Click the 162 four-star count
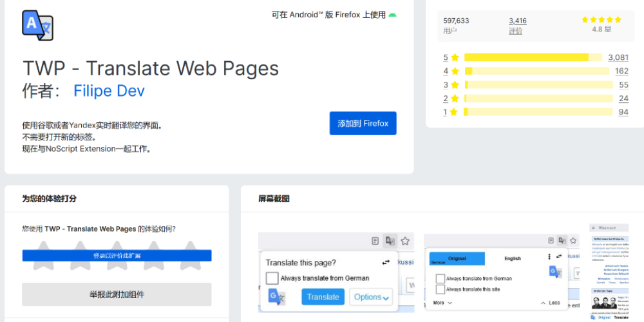 (622, 71)
